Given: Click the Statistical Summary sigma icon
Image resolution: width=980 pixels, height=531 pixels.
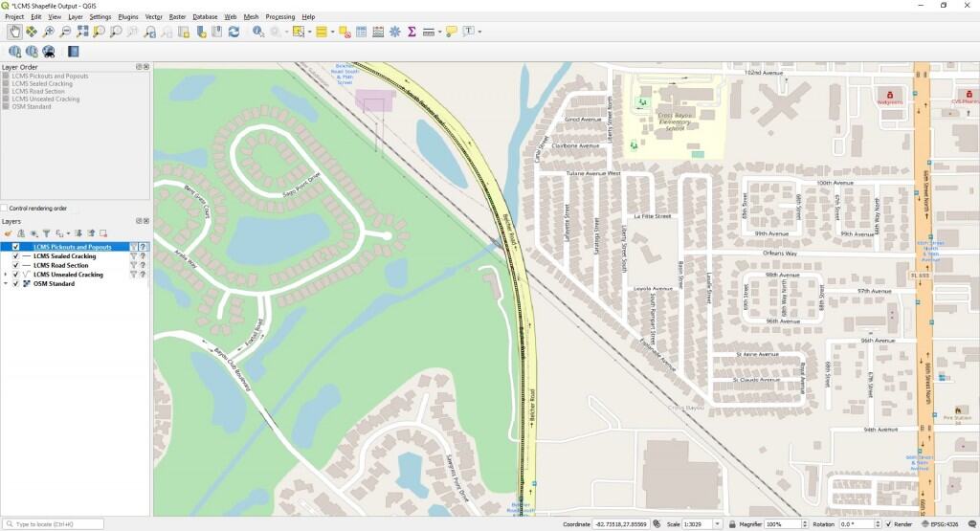Looking at the screenshot, I should click(412, 32).
